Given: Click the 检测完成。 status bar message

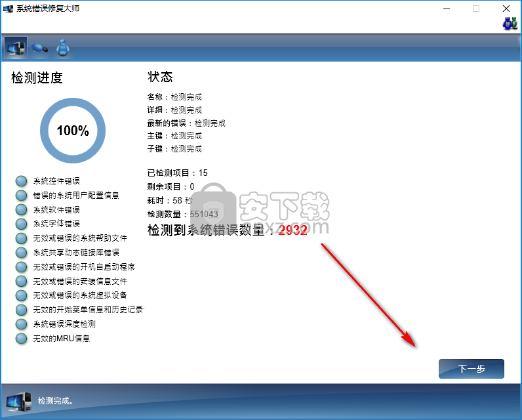Looking at the screenshot, I should tap(55, 401).
